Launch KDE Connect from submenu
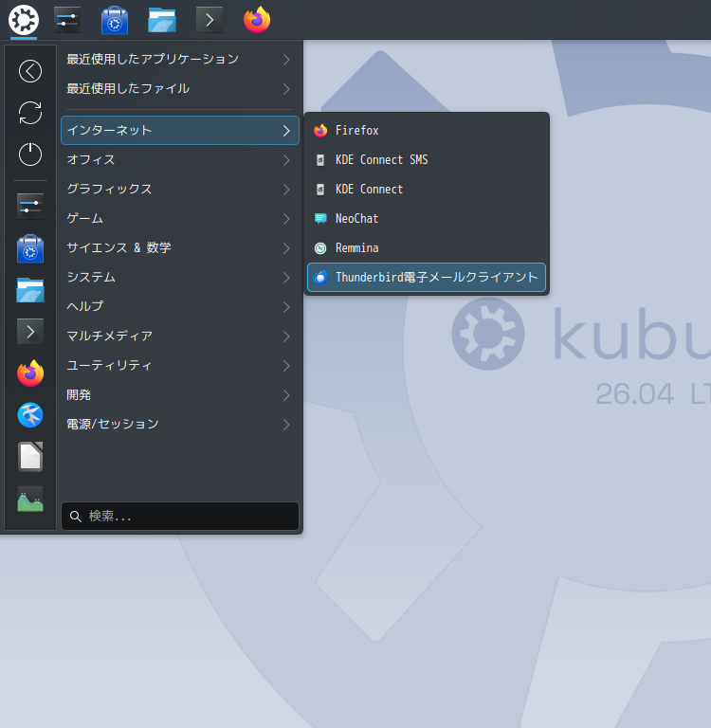The width and height of the screenshot is (711, 728). (427, 190)
